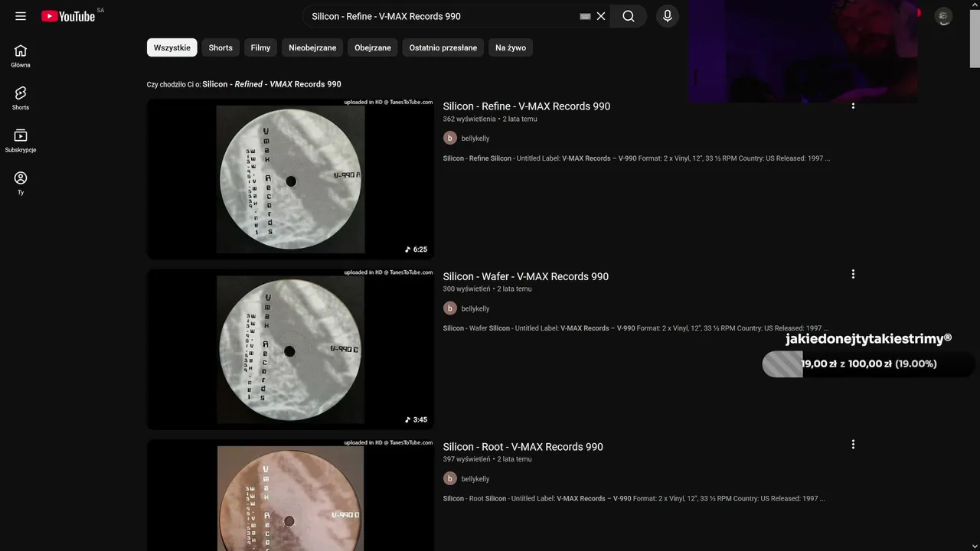Click '362 wyświetlenia • 2 lata temu' text
980x551 pixels.
click(x=490, y=119)
